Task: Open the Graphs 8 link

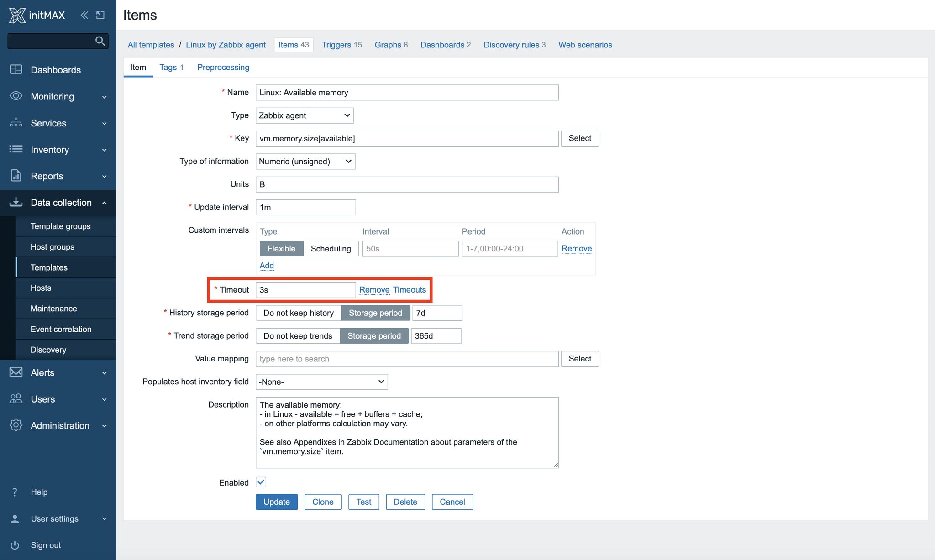Action: [391, 45]
